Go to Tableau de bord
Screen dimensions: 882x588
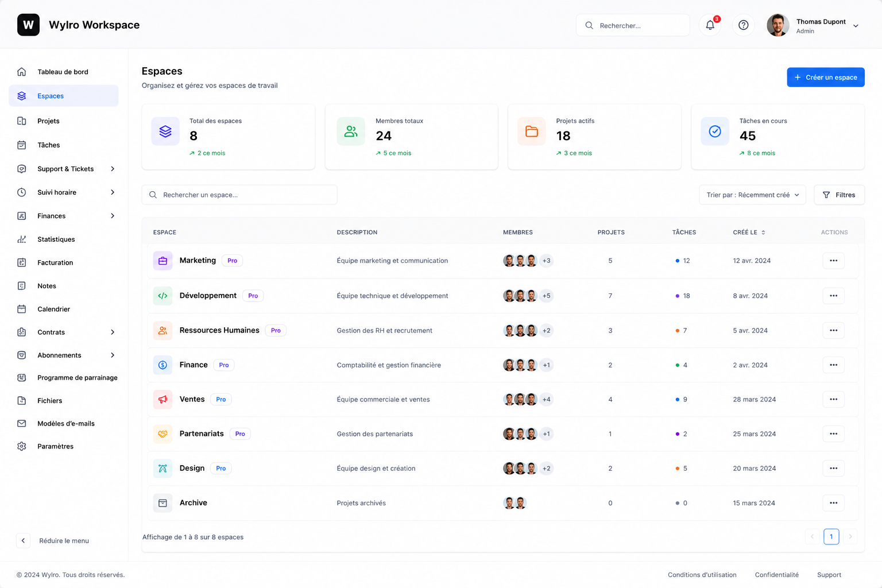click(64, 72)
